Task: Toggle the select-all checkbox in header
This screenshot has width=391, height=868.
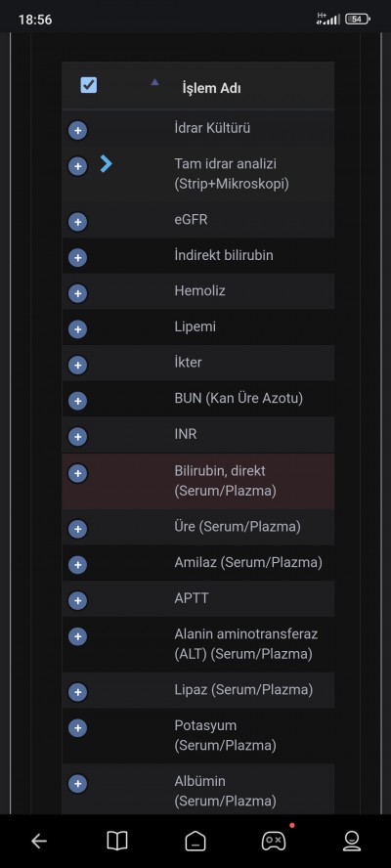Action: coord(89,85)
